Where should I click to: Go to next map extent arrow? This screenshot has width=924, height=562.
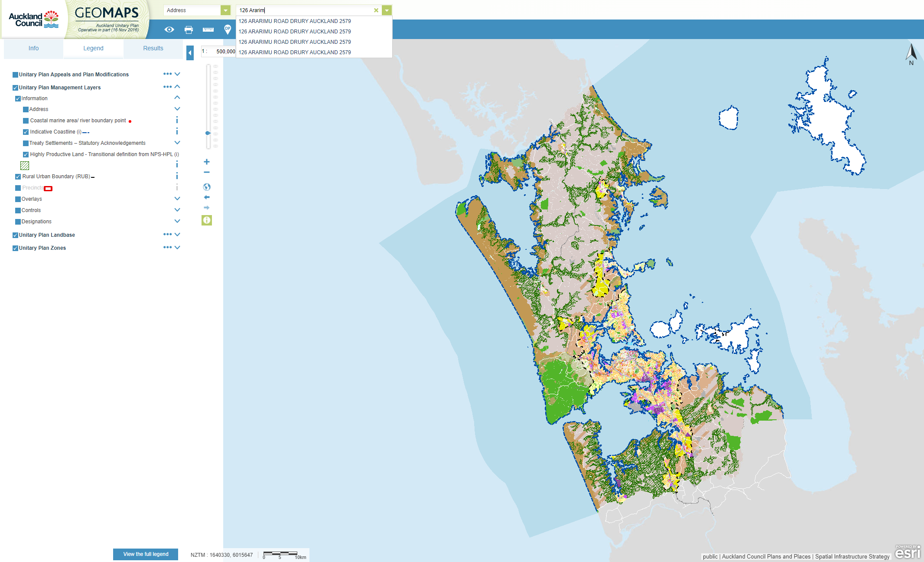[207, 208]
